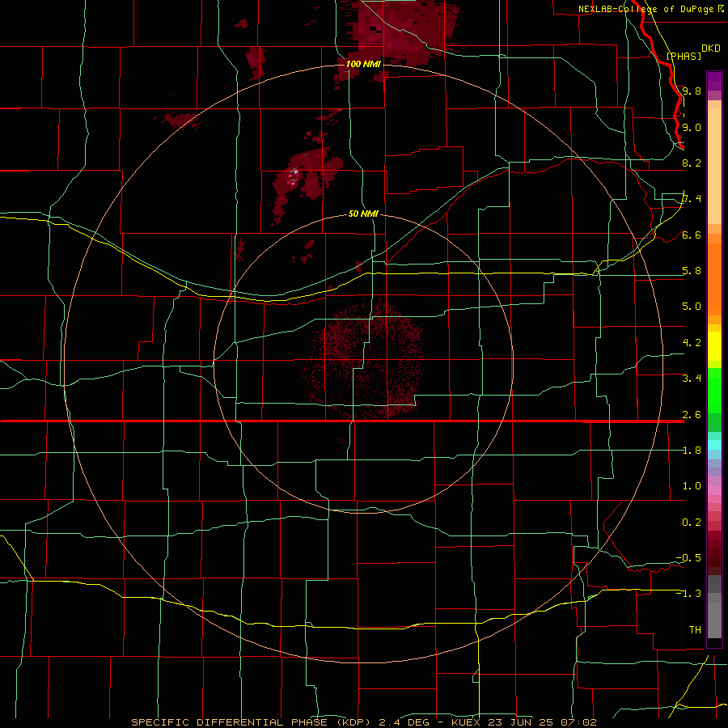This screenshot has height=728, width=728.
Task: Click the speckled clutter around radar center
Action: point(365,360)
